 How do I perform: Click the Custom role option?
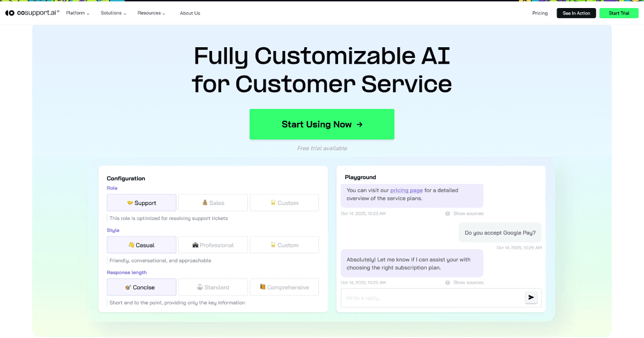pos(284,202)
